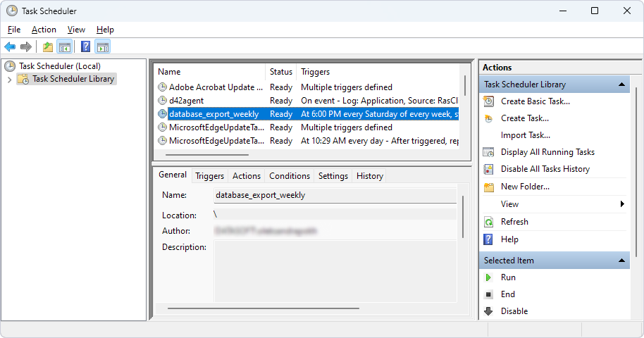Click Create Task... action
644x338 pixels.
coord(524,118)
